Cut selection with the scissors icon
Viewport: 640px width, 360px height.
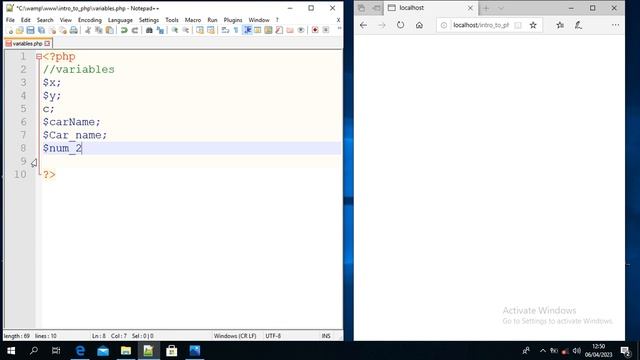tap(88, 30)
